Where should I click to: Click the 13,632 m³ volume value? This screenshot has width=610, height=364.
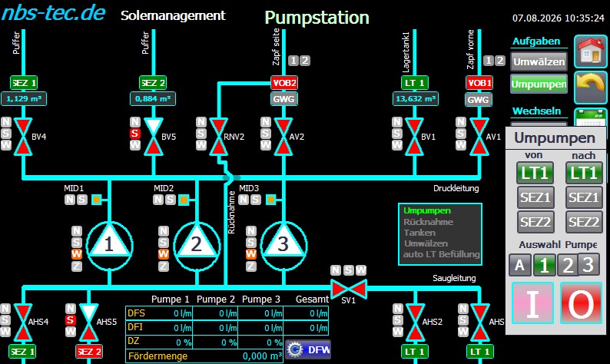tap(416, 99)
